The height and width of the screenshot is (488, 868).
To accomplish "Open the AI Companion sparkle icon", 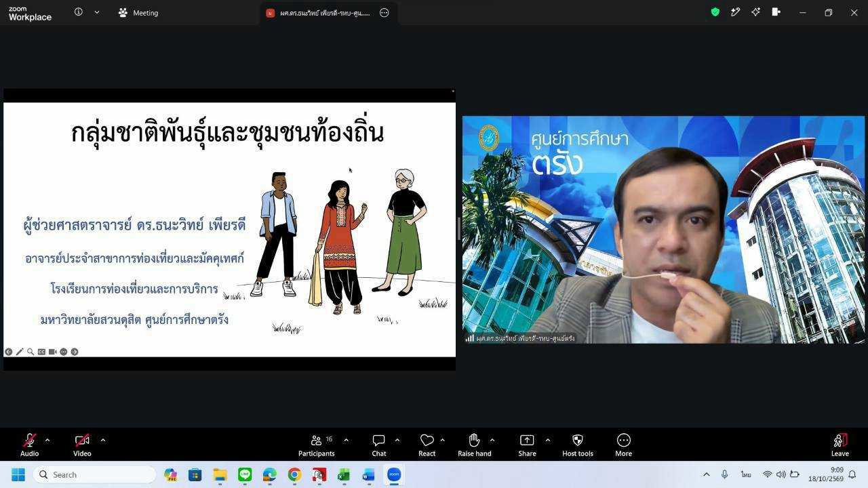I will 755,12.
